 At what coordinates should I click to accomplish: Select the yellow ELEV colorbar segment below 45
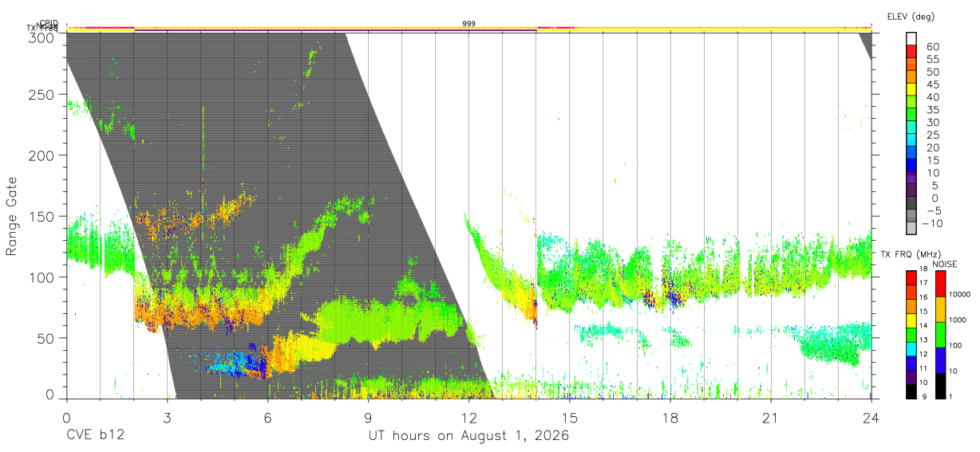(x=912, y=88)
